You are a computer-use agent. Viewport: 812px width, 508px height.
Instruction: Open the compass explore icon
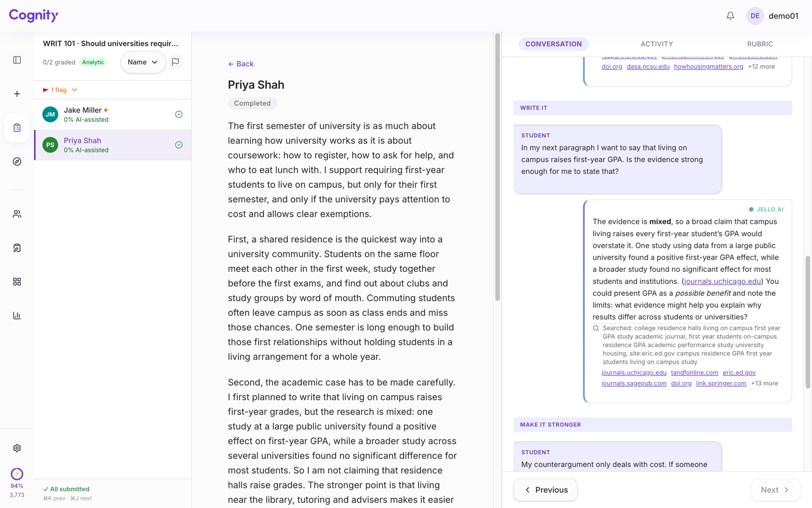17,162
